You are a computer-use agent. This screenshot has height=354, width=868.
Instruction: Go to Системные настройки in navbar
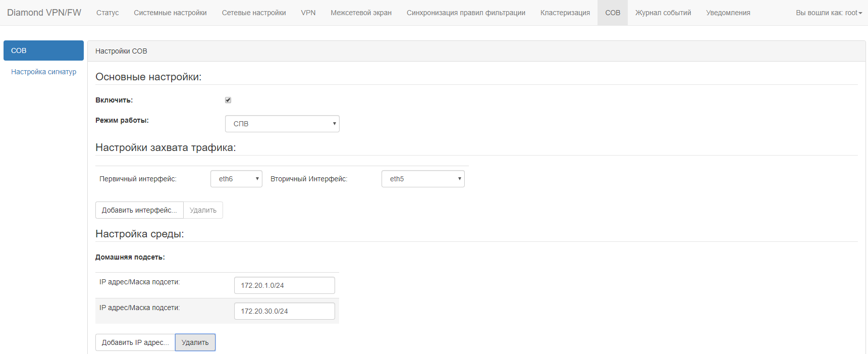pyautogui.click(x=170, y=13)
